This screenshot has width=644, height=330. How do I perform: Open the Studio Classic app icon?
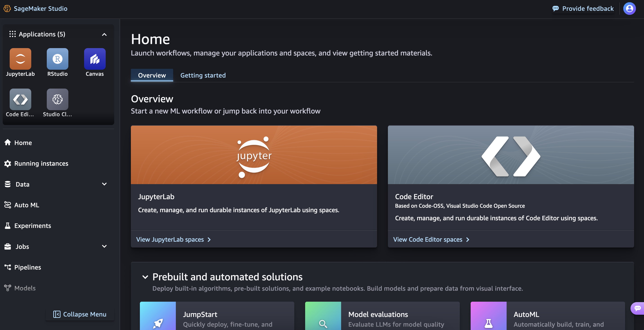point(57,99)
